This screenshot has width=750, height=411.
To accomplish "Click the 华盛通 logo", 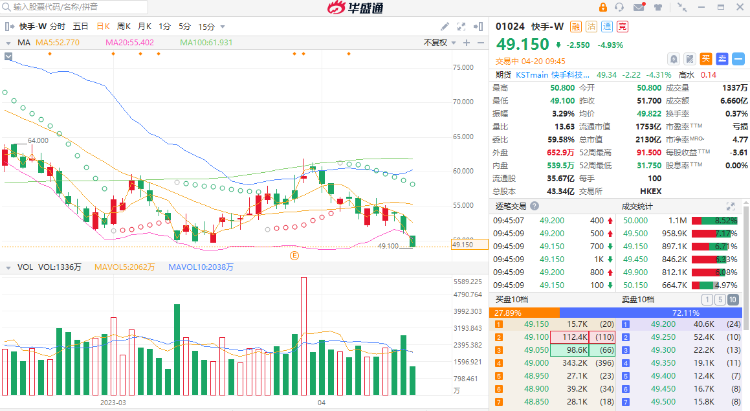I will click(355, 7).
